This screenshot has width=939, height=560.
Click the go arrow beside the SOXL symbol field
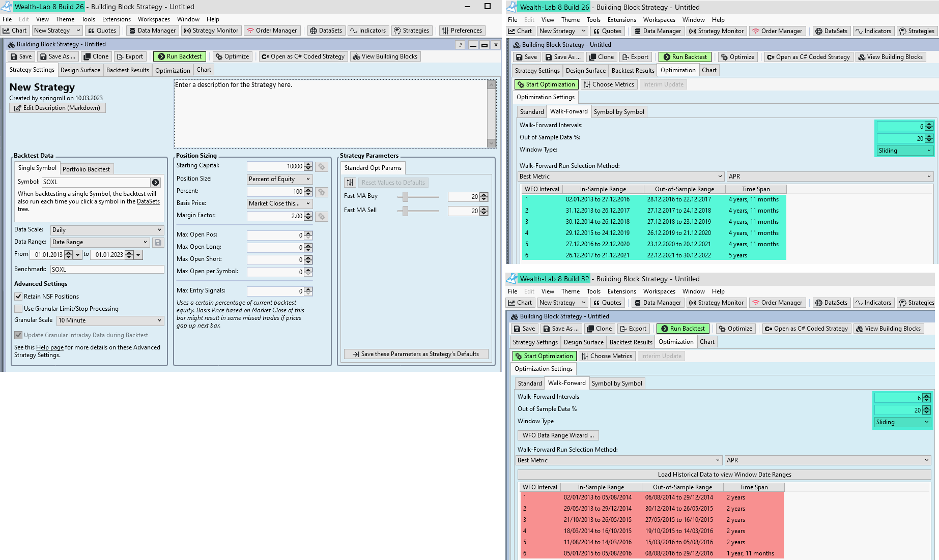156,182
